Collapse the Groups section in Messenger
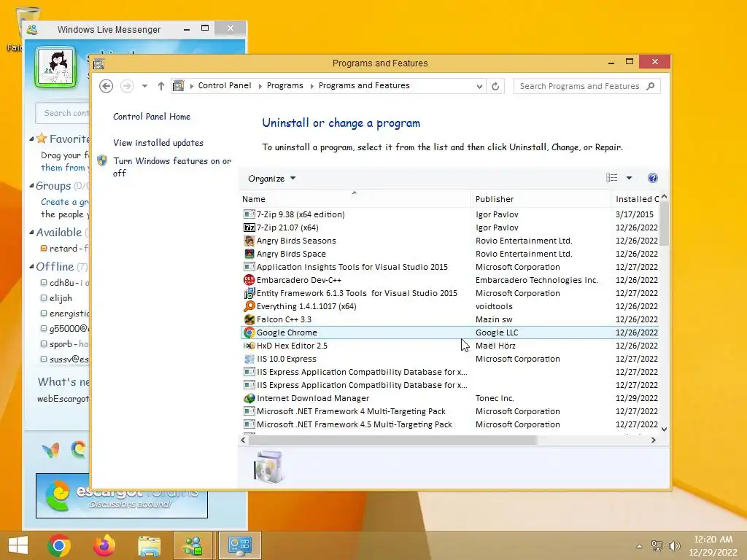This screenshot has height=560, width=747. coord(31,186)
